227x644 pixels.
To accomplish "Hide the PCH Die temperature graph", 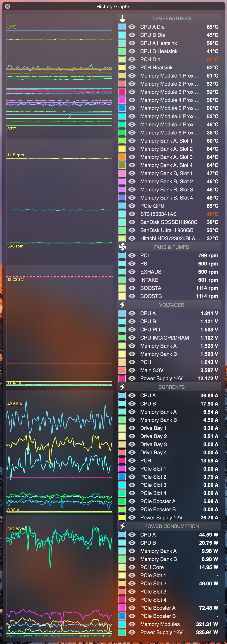I will point(132,59).
